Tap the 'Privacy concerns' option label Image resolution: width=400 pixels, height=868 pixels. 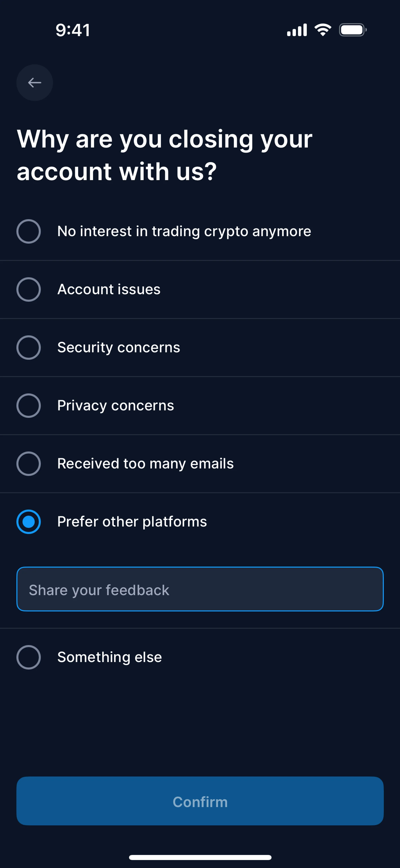coord(115,406)
